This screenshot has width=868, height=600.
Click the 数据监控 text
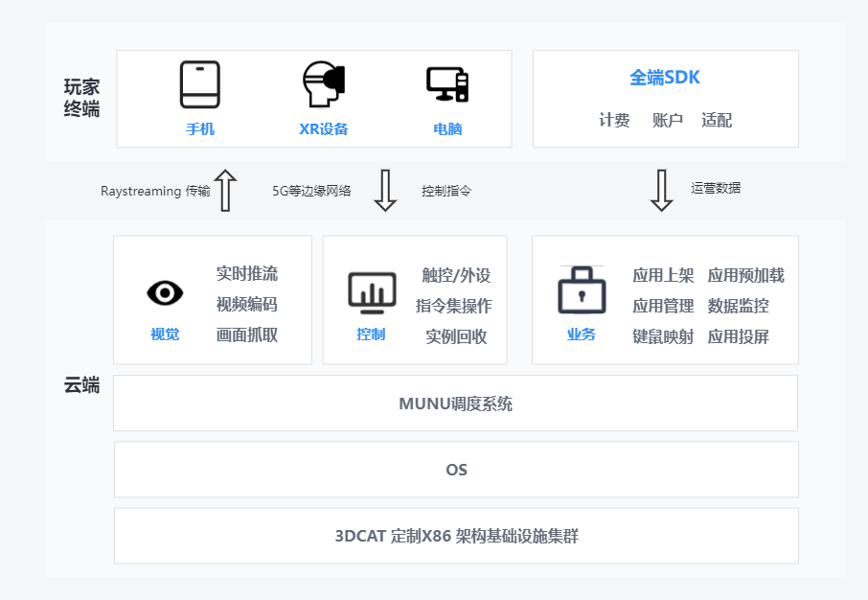[x=739, y=306]
